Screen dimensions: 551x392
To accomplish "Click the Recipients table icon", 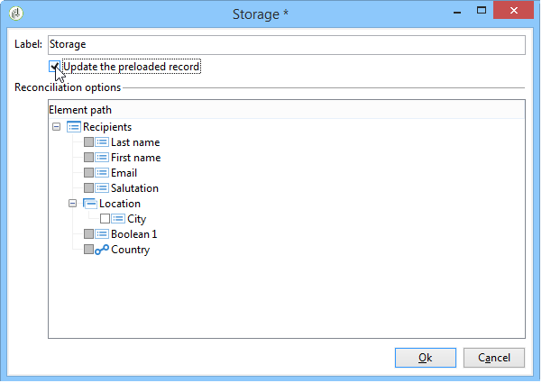I will pyautogui.click(x=74, y=127).
